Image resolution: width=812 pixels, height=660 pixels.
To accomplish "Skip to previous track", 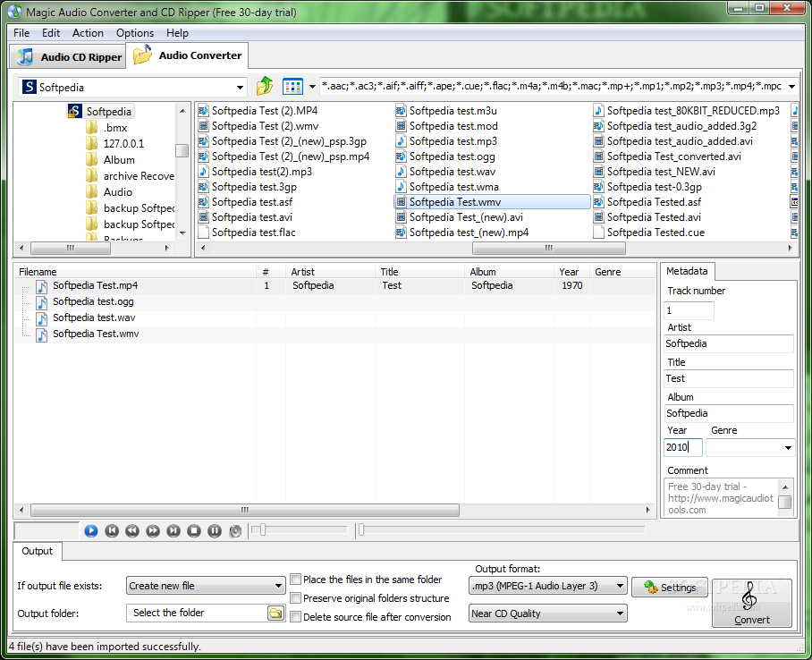I will tap(112, 530).
